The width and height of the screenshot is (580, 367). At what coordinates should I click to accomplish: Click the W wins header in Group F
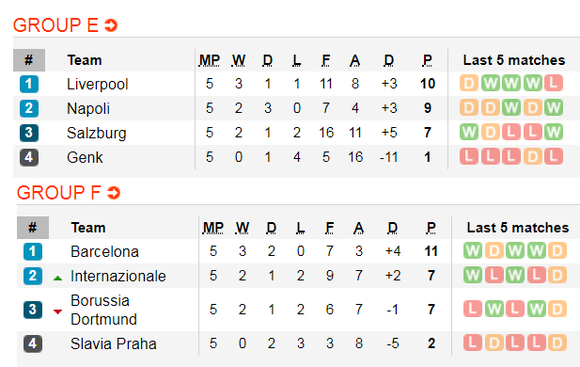[242, 228]
